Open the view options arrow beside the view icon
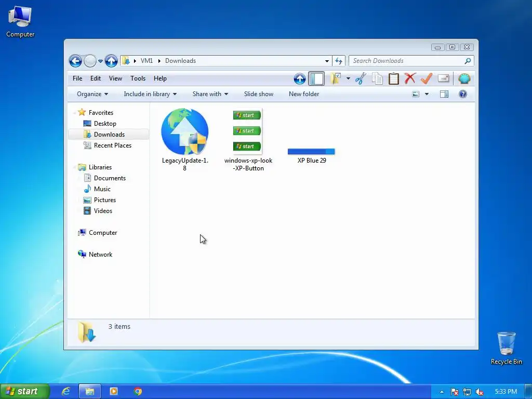This screenshot has width=532, height=399. pos(427,94)
